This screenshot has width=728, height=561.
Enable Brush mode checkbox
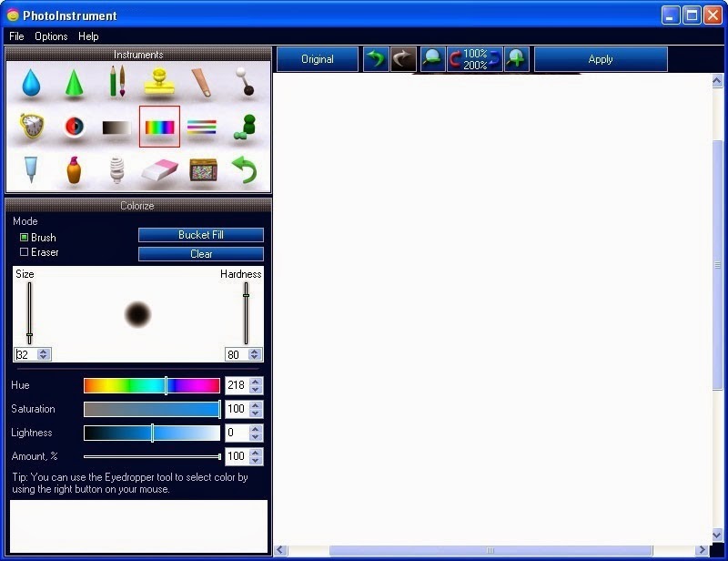click(25, 238)
